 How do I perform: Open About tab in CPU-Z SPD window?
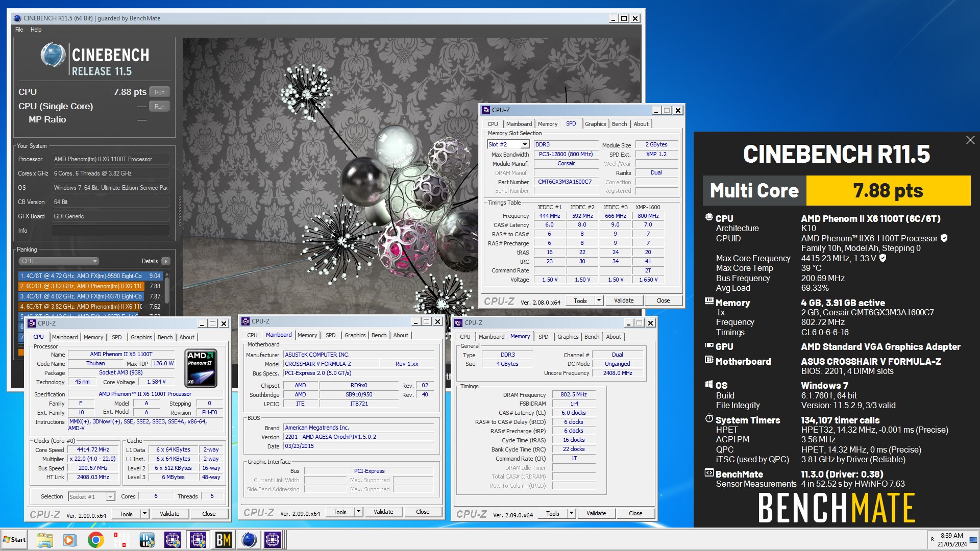[x=641, y=124]
